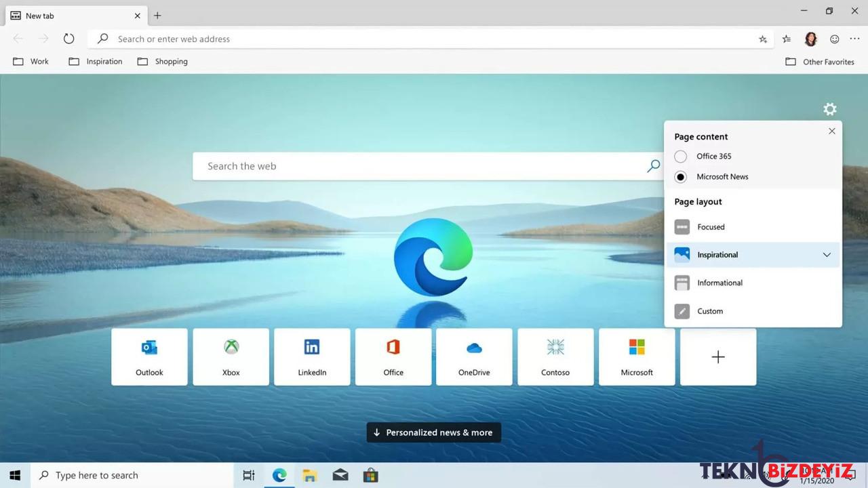Open the Microsoft quick link tile
Viewport: 868px width, 488px height.
point(637,357)
